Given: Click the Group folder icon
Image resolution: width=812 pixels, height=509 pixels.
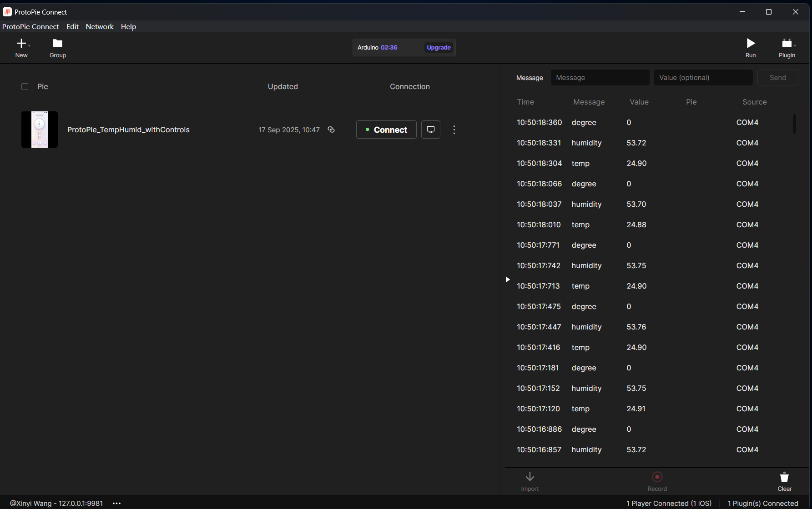Looking at the screenshot, I should pyautogui.click(x=58, y=44).
